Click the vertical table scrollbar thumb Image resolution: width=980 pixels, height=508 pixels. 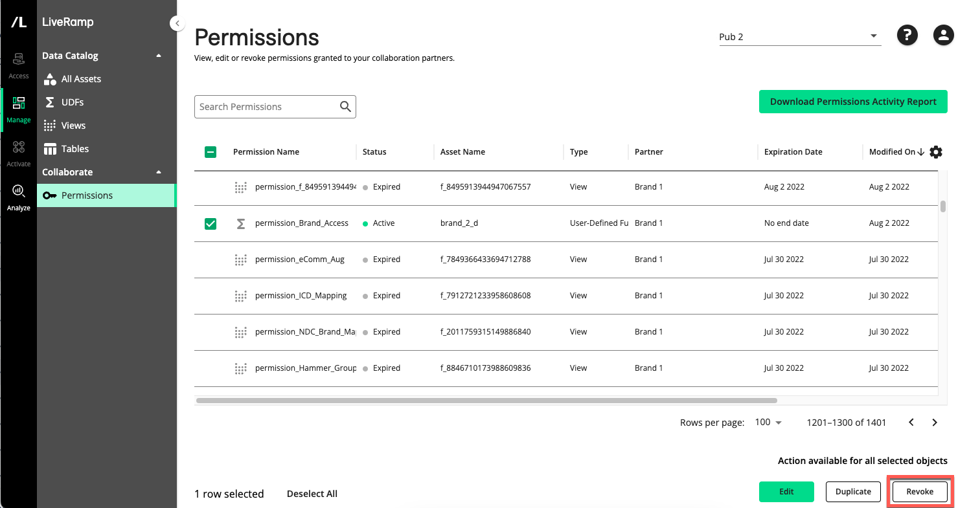pos(943,206)
